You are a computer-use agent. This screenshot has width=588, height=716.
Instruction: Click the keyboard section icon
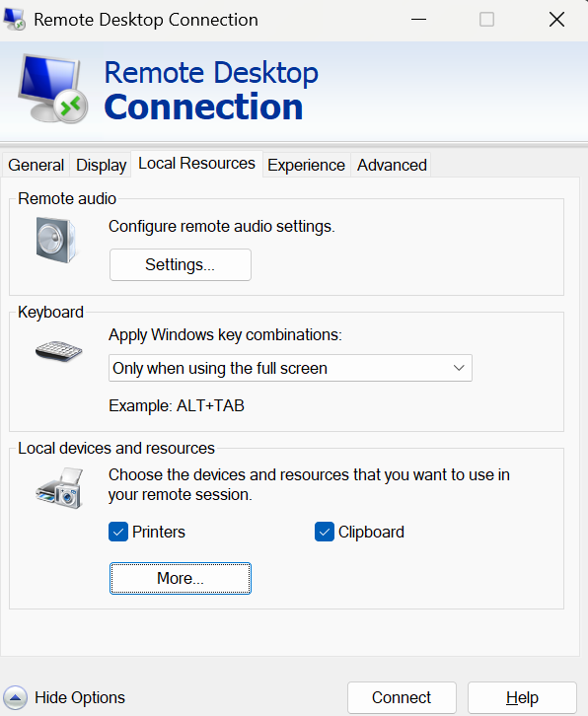click(59, 351)
